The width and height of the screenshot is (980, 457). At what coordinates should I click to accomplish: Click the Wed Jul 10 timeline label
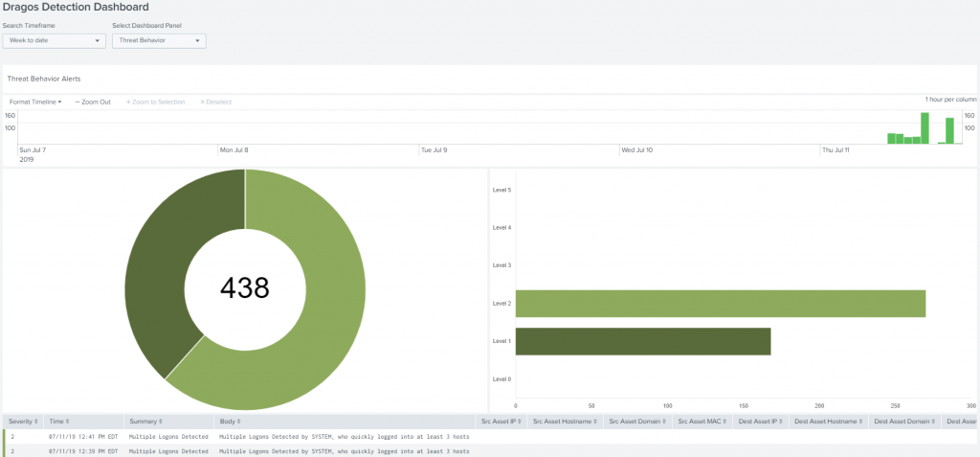coord(636,150)
